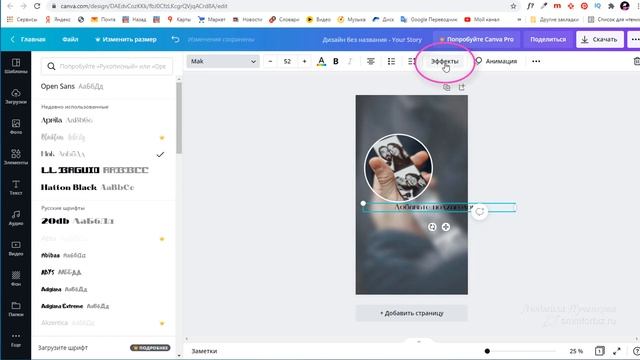Go back to Home (Главная)
Viewport: 640px width, 360px height.
click(x=28, y=39)
